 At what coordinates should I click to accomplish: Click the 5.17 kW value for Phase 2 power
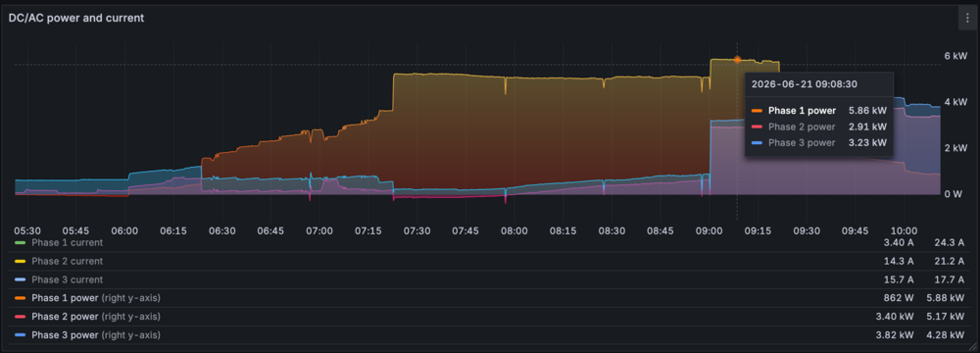pos(947,316)
